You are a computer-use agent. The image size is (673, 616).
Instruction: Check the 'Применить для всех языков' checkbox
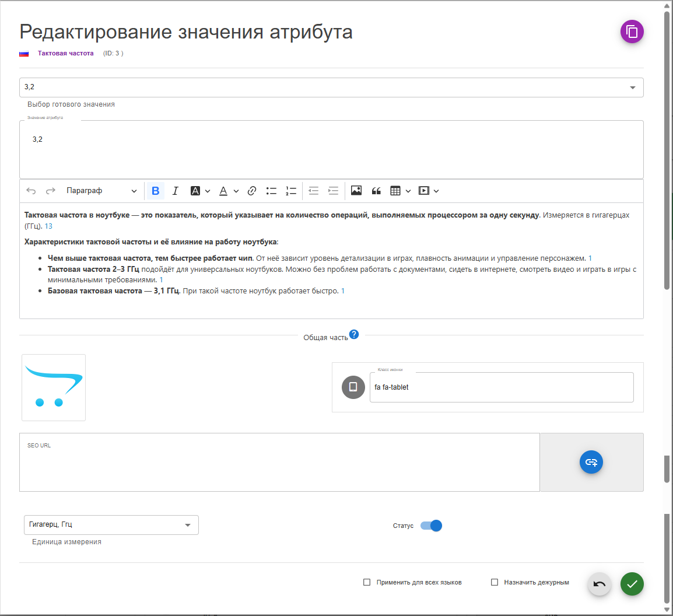[x=367, y=582]
